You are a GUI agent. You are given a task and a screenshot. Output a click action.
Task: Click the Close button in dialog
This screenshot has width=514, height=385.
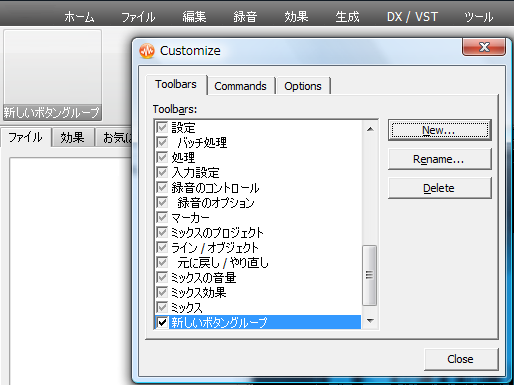click(461, 359)
